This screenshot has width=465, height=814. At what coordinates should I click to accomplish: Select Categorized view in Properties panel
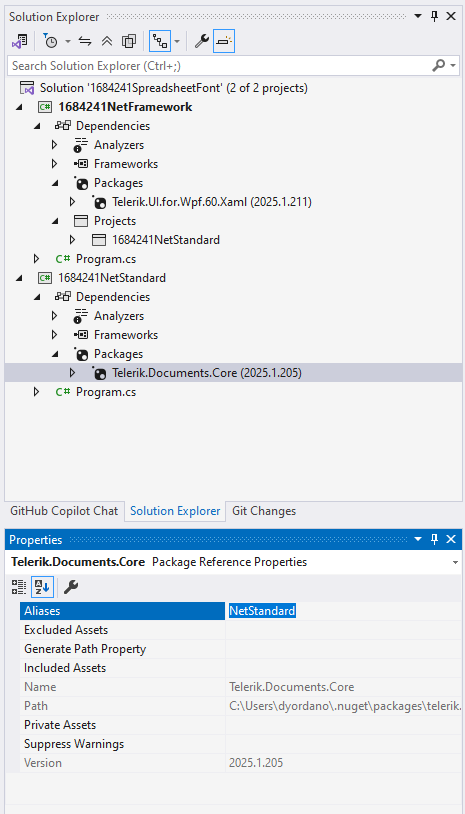pos(19,587)
